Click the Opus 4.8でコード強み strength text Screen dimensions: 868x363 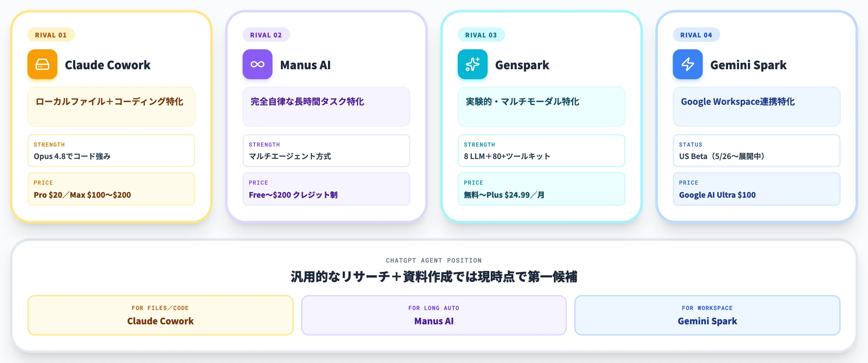click(x=72, y=156)
